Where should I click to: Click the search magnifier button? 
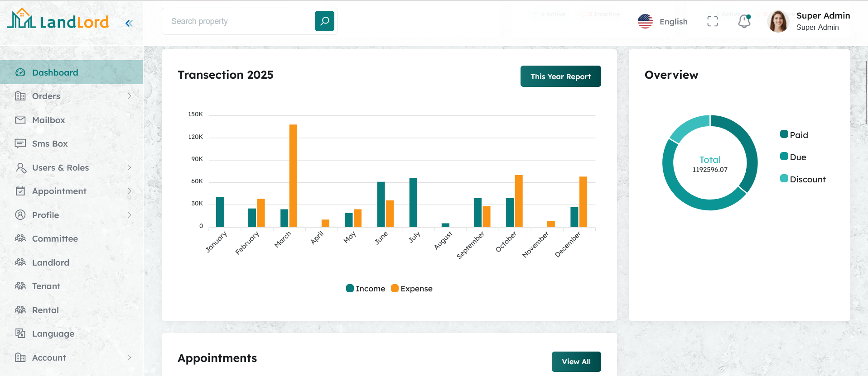tap(324, 21)
